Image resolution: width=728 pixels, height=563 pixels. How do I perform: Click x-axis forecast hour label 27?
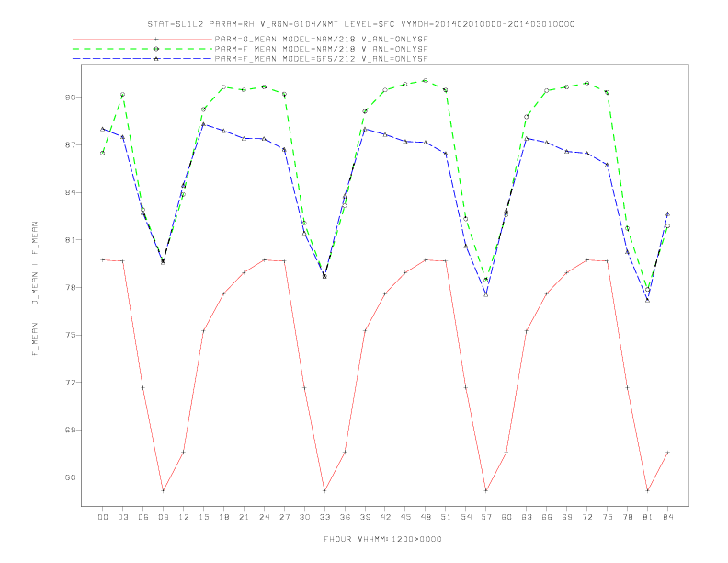coord(284,517)
